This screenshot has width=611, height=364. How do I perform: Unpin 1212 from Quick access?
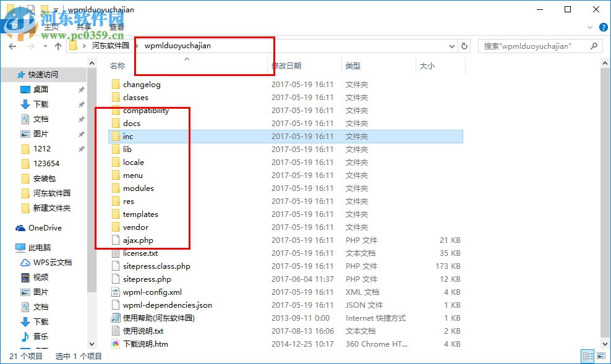click(x=80, y=149)
